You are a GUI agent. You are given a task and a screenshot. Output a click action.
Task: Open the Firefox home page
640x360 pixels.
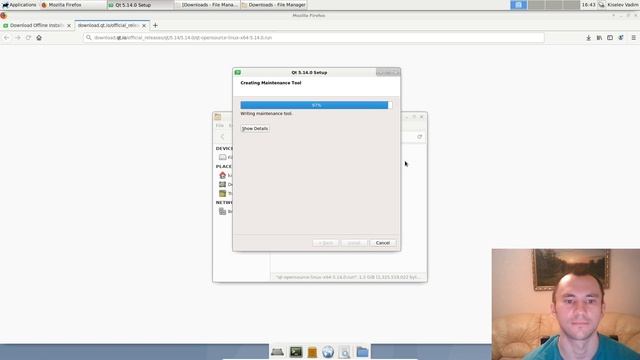click(39, 38)
